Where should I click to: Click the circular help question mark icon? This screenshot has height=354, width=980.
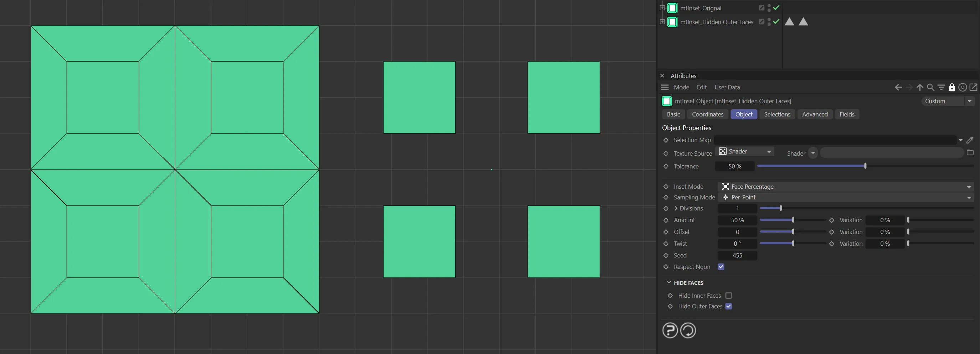pos(670,330)
